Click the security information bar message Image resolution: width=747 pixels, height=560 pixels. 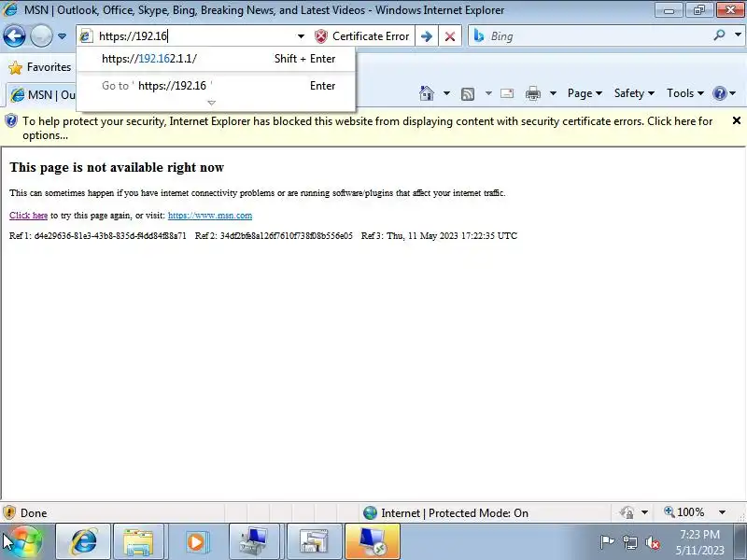pyautogui.click(x=367, y=128)
